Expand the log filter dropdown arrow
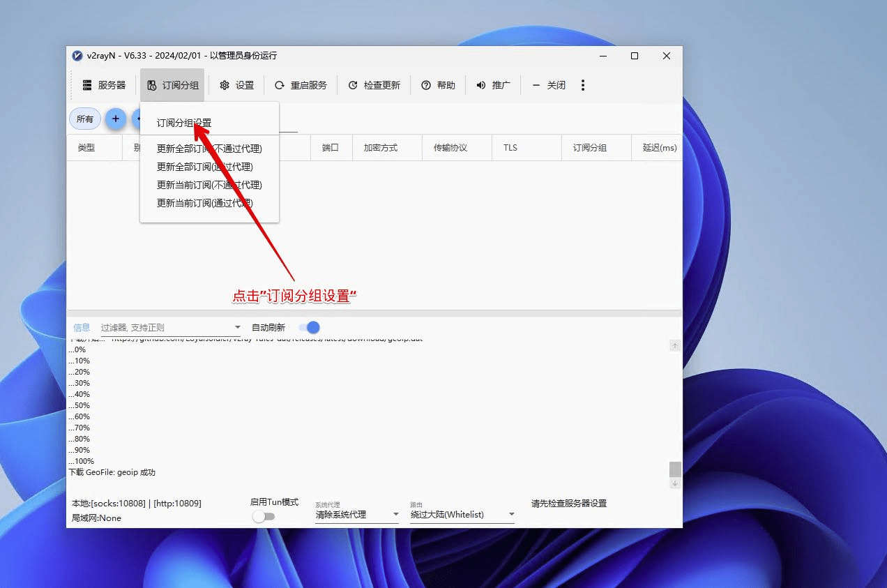 (237, 327)
